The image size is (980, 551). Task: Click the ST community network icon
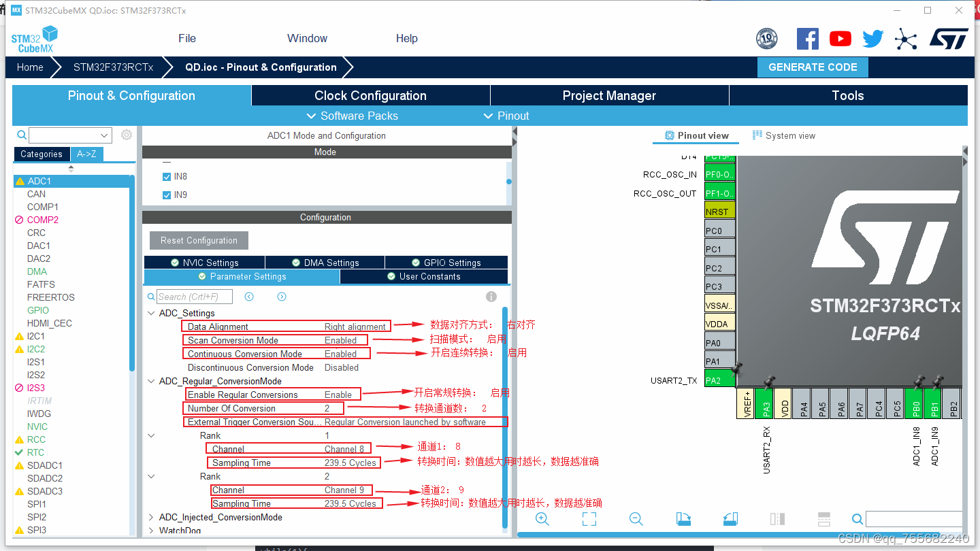[x=906, y=39]
